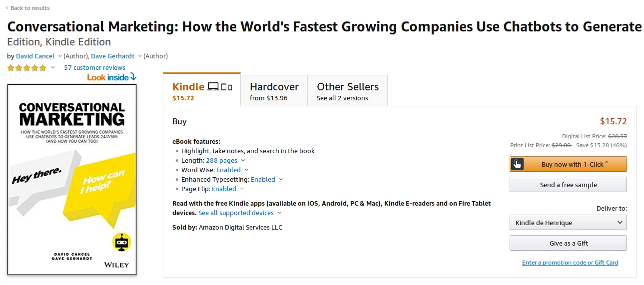Open the Deliver to Kindle dropdown
The image size is (644, 285).
click(x=568, y=223)
